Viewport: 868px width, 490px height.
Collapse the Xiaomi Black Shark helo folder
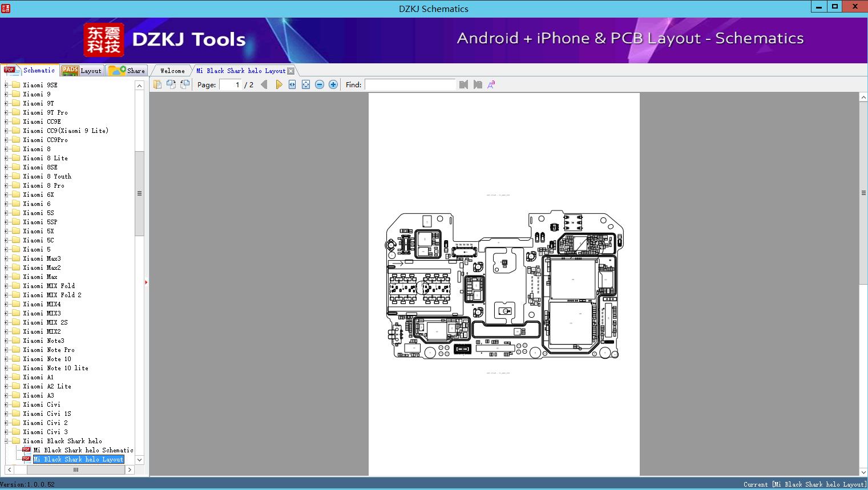[6, 441]
